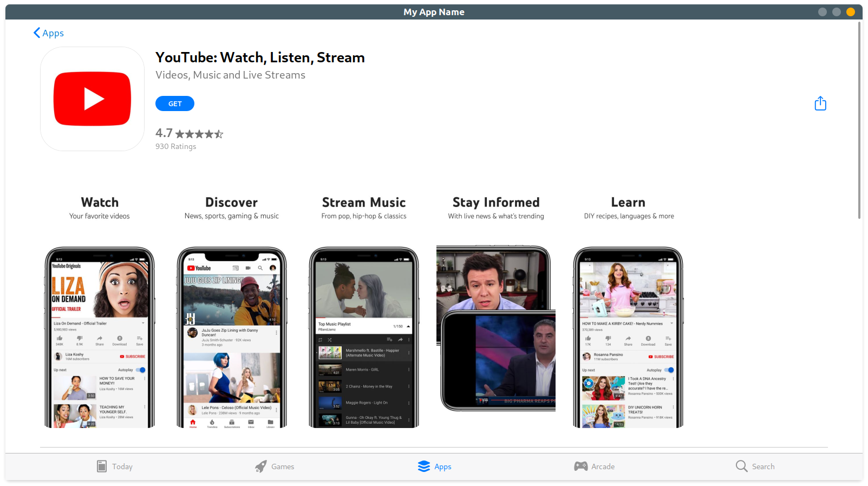This screenshot has width=868, height=486.
Task: Click the 'Watch' heading
Action: (x=100, y=202)
